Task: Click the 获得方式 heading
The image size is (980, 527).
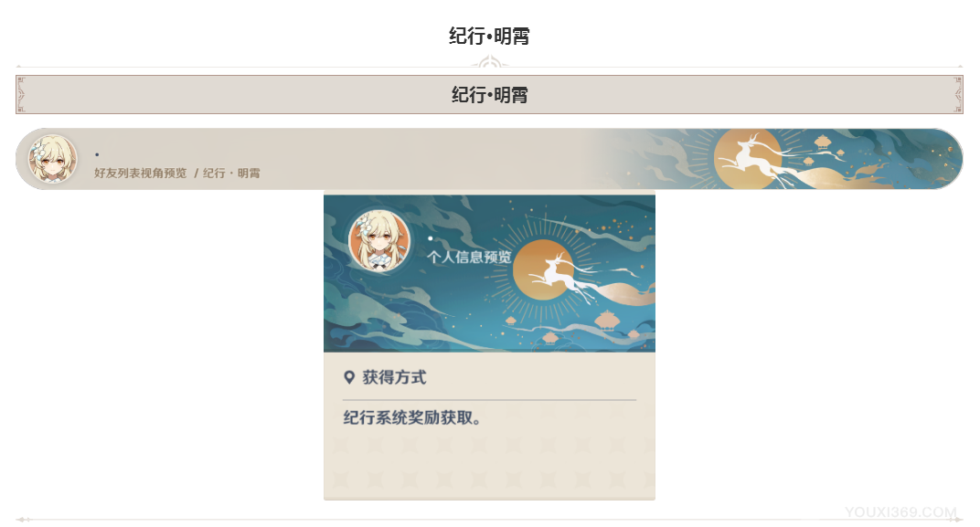Action: tap(394, 377)
